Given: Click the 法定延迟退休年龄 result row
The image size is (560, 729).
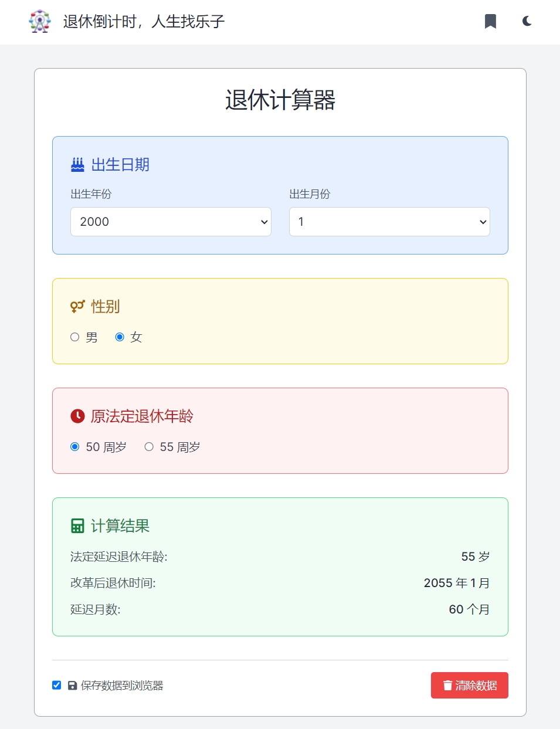Looking at the screenshot, I should [280, 557].
